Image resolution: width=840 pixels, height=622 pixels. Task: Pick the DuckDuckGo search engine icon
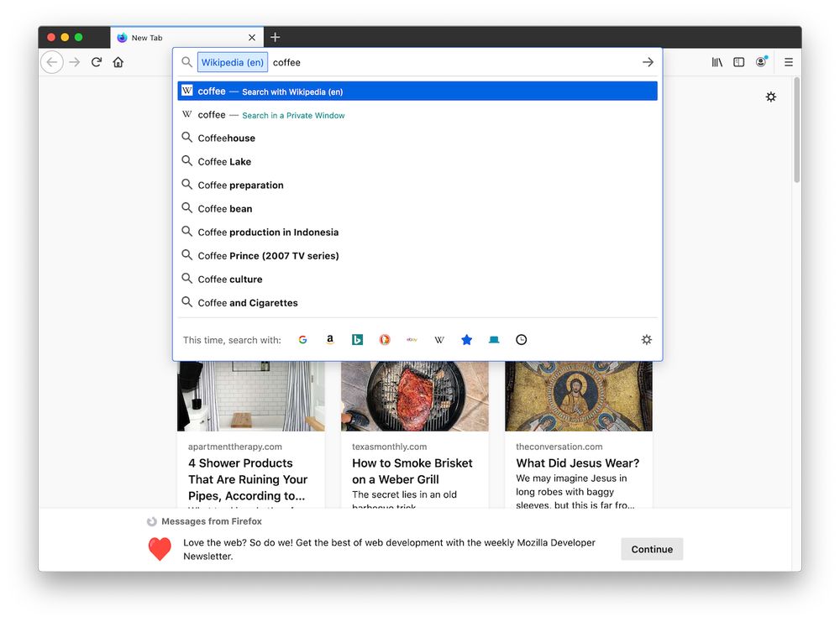pos(385,340)
